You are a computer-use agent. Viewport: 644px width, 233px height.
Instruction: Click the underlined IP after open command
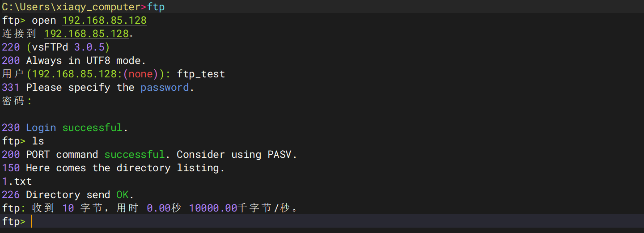pyautogui.click(x=104, y=21)
